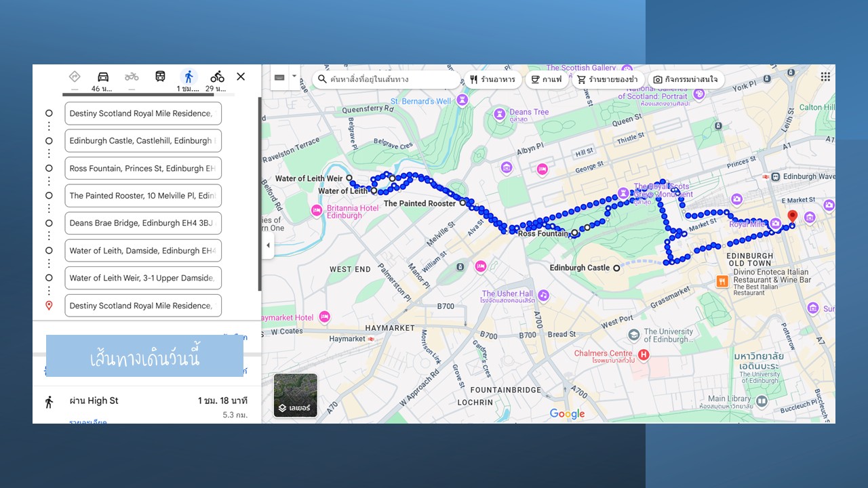Screen dimensions: 868x488
Task: Filter map by coffee chip
Action: (547, 79)
